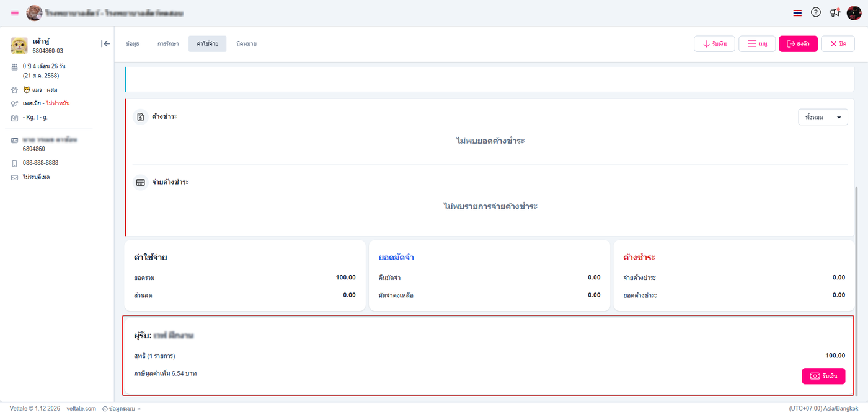
Task: Open the vettale.com footer link
Action: pyautogui.click(x=81, y=409)
